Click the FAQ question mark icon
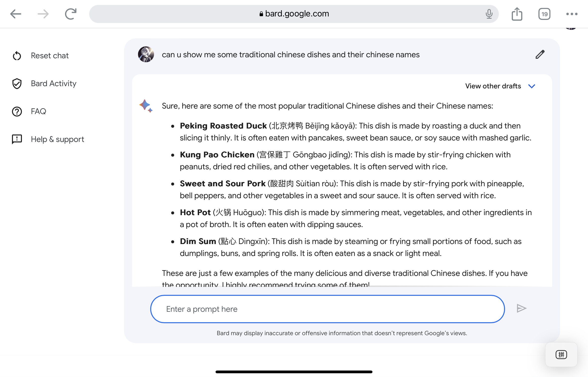This screenshot has height=377, width=588. [16, 111]
